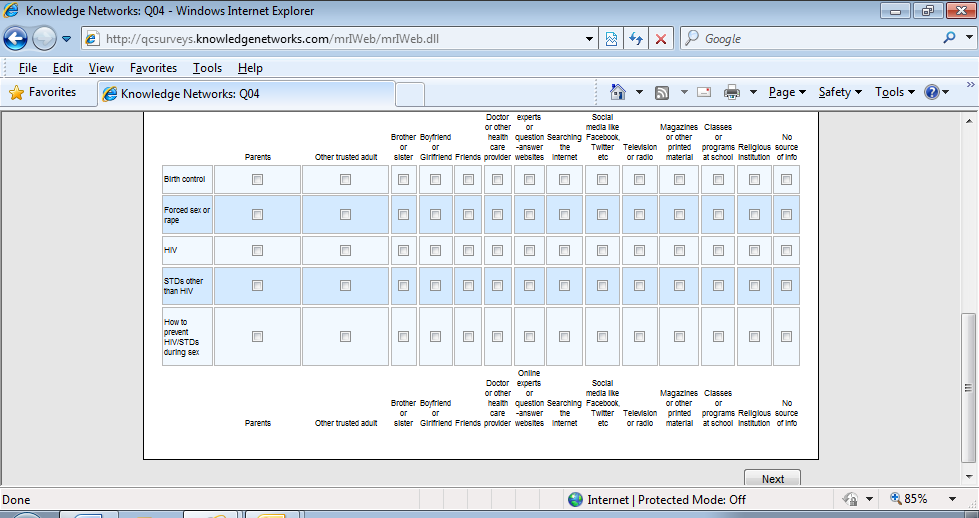Click the red Stop loading icon
Viewport: 979px width, 518px height.
pos(660,39)
